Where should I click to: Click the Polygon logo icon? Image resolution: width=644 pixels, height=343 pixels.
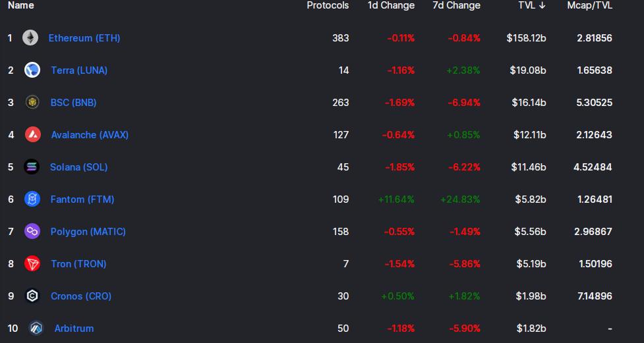point(32,232)
